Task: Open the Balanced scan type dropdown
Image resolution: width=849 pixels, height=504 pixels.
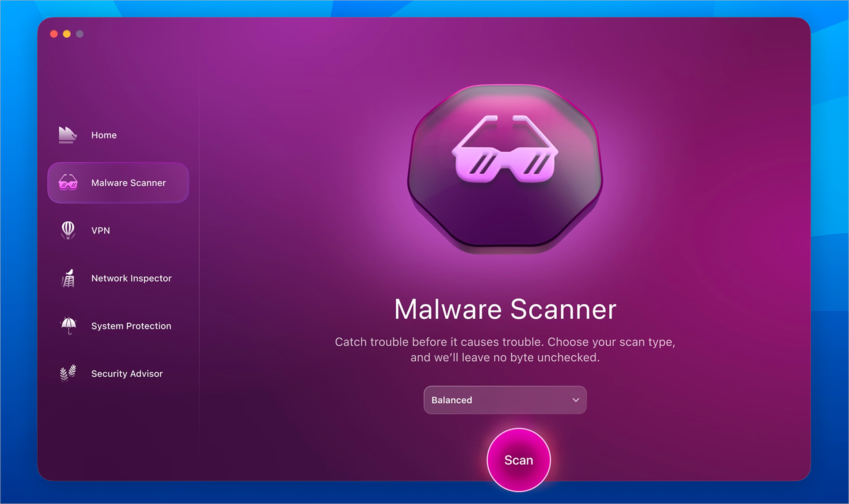Action: pyautogui.click(x=505, y=400)
